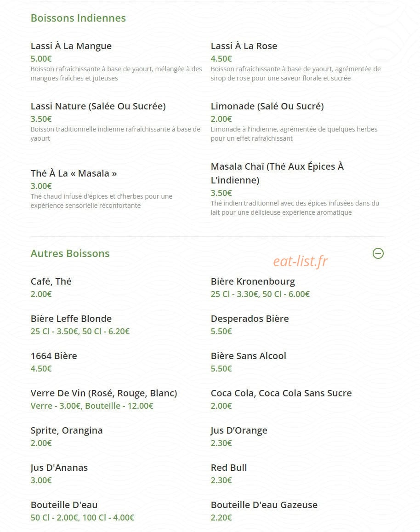
Task: Click the Boissons Indiennes heading
Action: click(78, 18)
